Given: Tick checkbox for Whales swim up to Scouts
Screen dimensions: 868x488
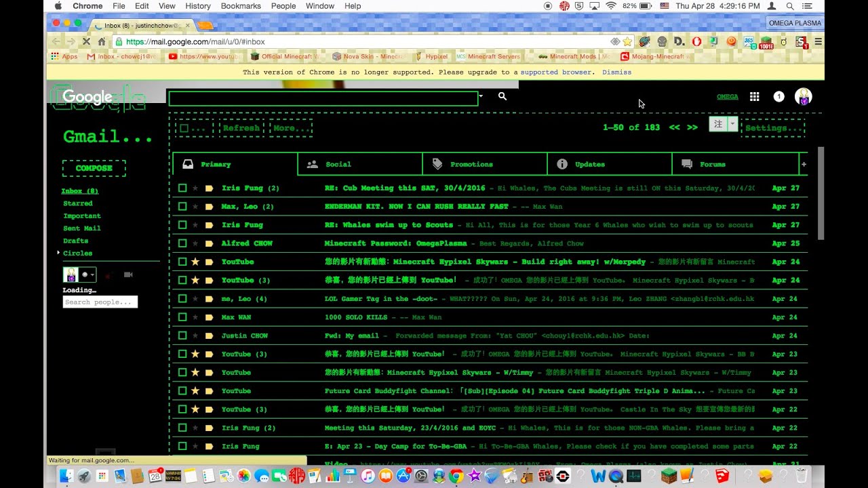Looking at the screenshot, I should 182,225.
